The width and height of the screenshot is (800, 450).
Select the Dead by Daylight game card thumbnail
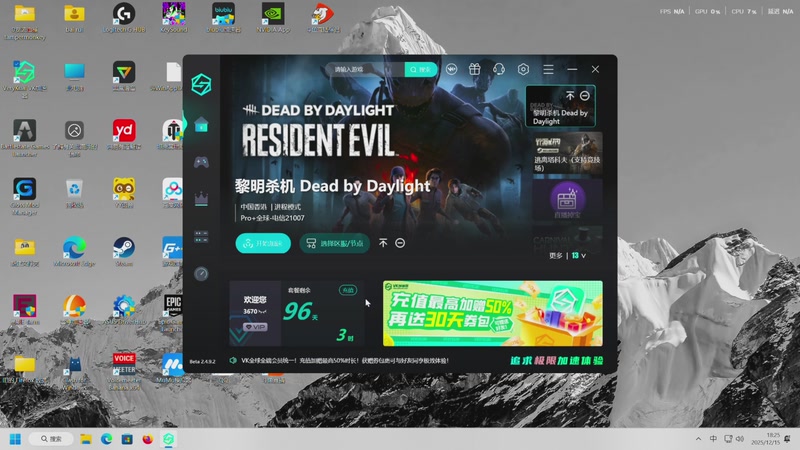click(561, 106)
